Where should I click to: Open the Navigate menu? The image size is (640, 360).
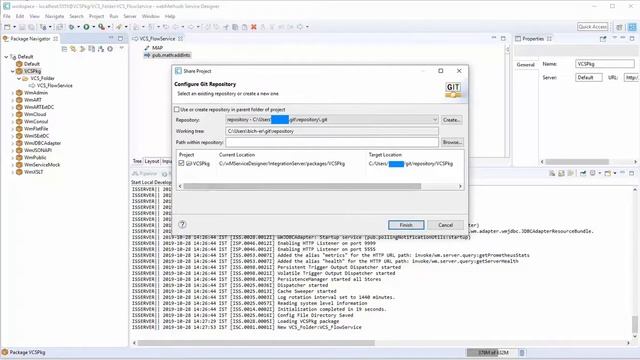click(54, 16)
